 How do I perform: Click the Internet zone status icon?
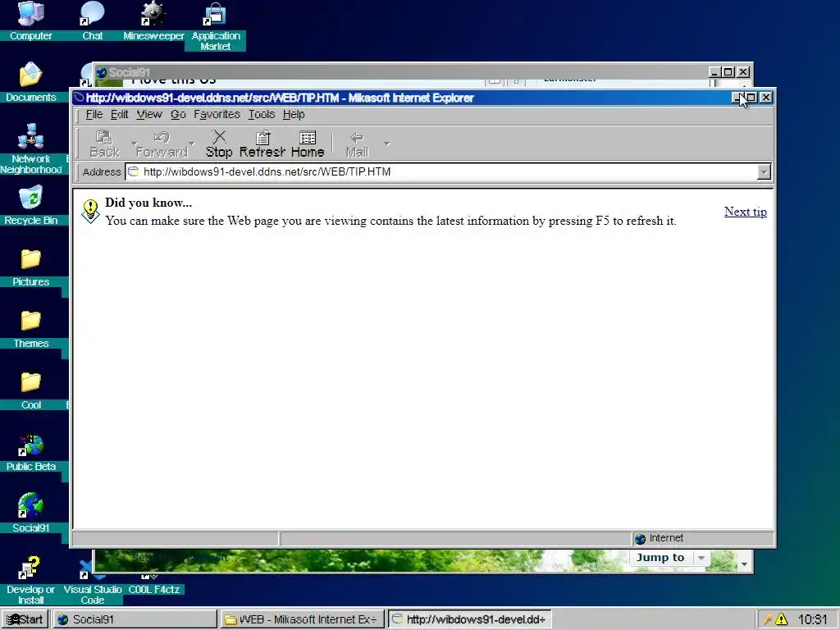coord(640,538)
